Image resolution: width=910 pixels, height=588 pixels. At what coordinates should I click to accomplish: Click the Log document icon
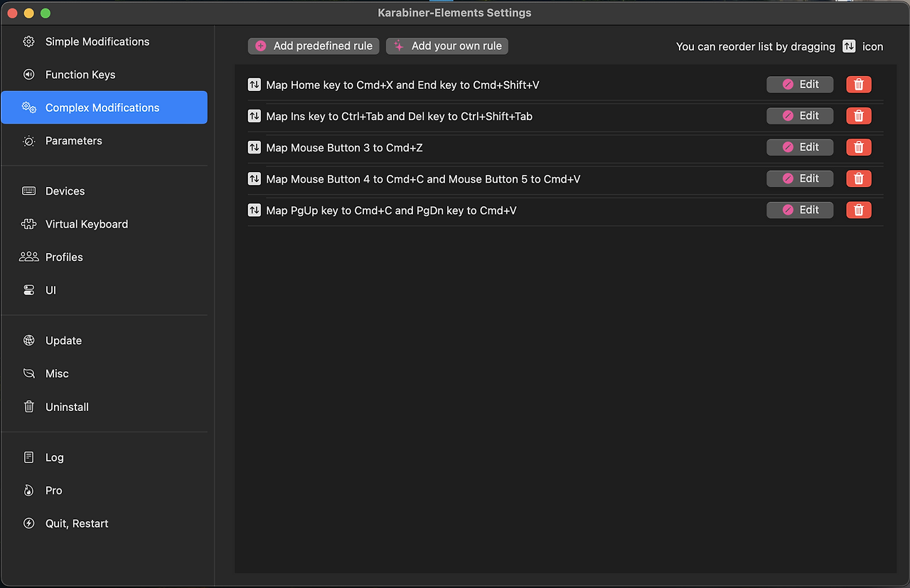pos(28,457)
